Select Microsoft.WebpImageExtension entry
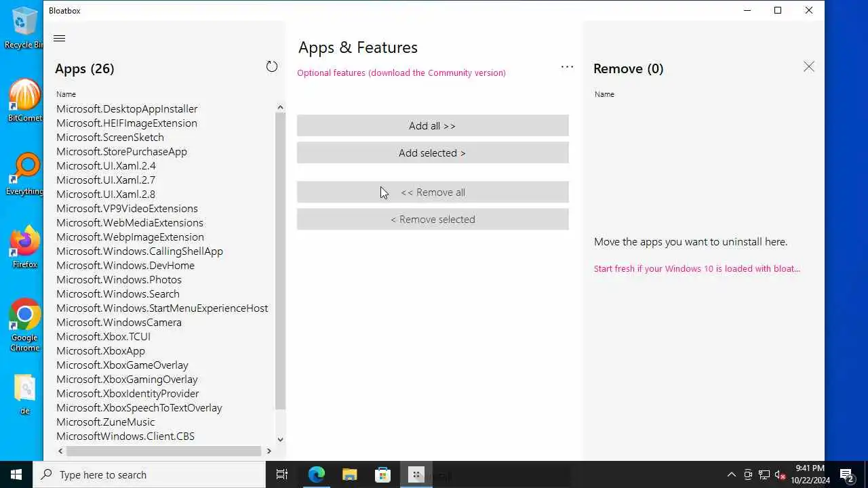The image size is (868, 488). (130, 237)
